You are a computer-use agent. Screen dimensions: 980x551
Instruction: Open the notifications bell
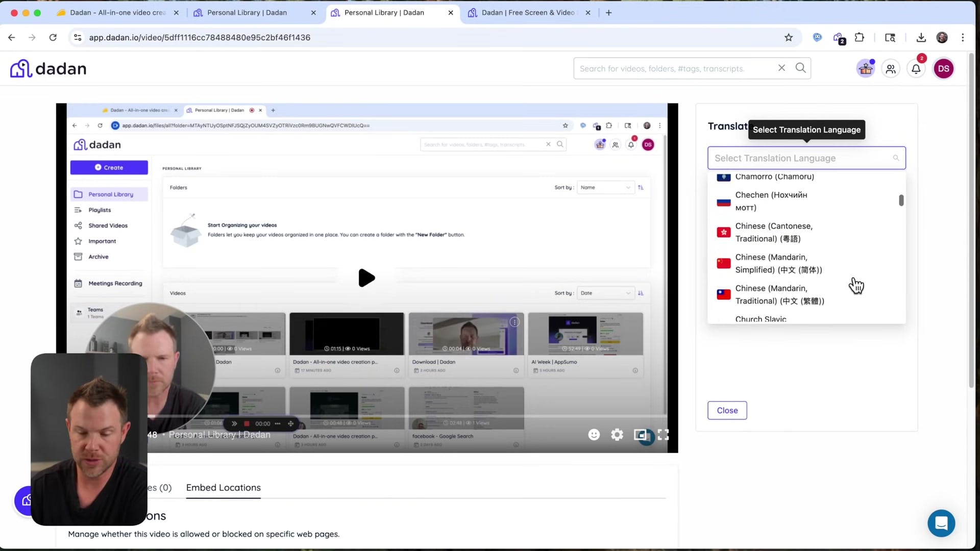tap(916, 69)
